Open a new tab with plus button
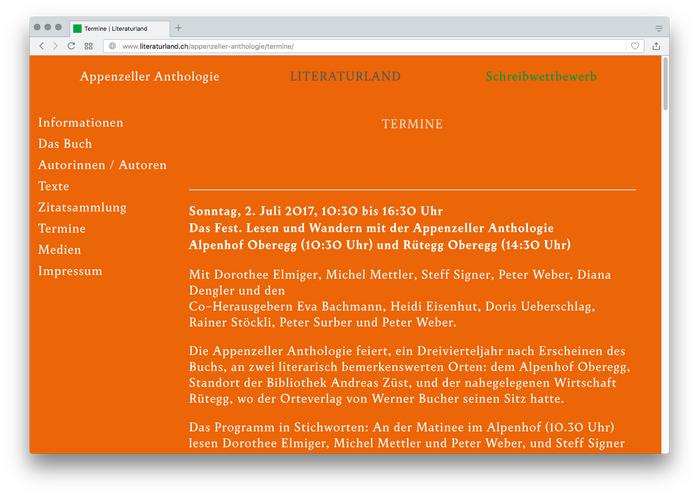699x496 pixels. 178,28
